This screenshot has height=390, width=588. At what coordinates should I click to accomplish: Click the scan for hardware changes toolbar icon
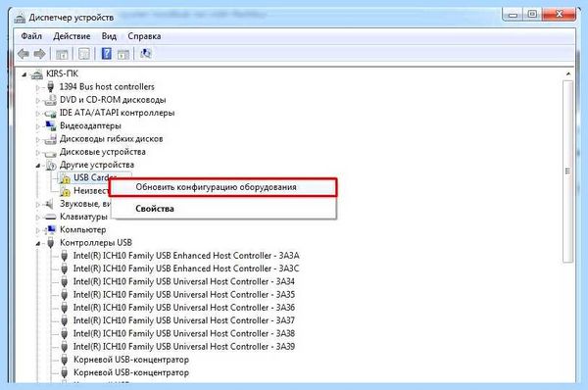pyautogui.click(x=145, y=54)
